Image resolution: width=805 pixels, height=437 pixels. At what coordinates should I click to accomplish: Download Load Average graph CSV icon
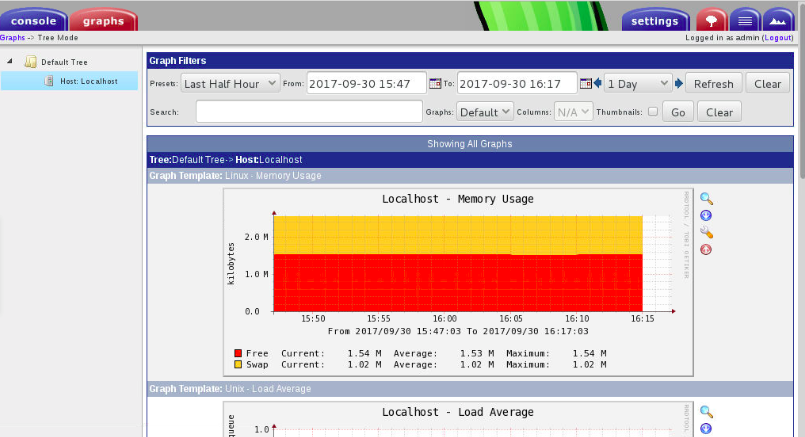706,429
